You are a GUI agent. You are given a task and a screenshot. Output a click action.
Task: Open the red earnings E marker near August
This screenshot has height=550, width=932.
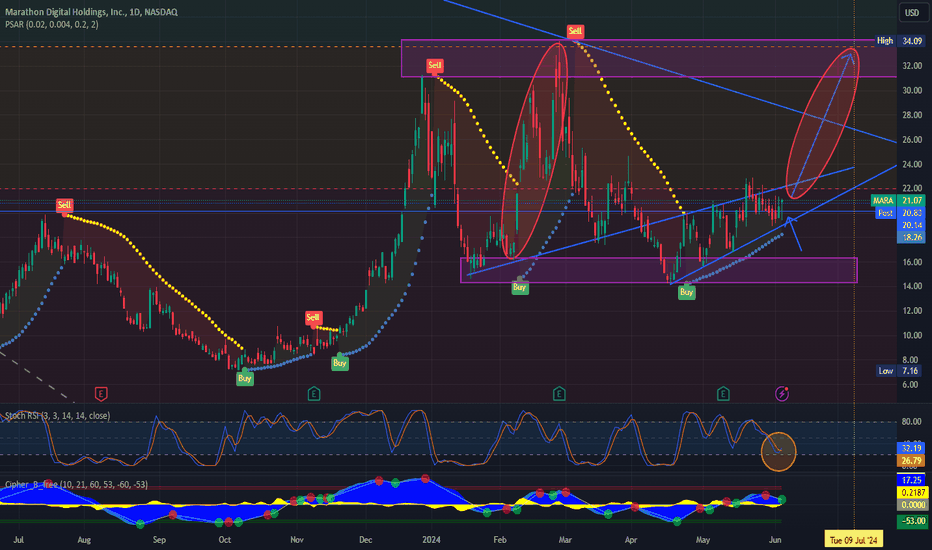[x=101, y=393]
